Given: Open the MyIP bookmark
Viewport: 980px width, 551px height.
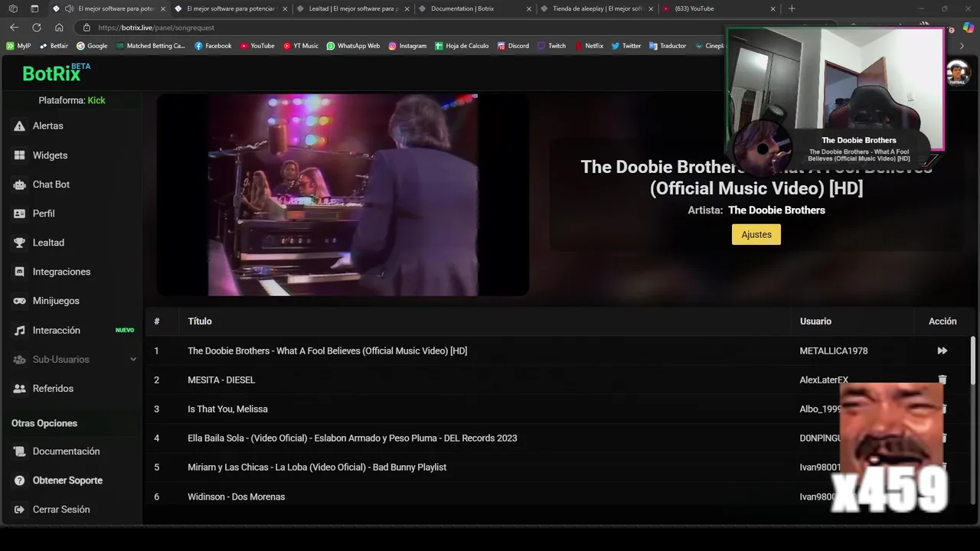Looking at the screenshot, I should point(18,46).
